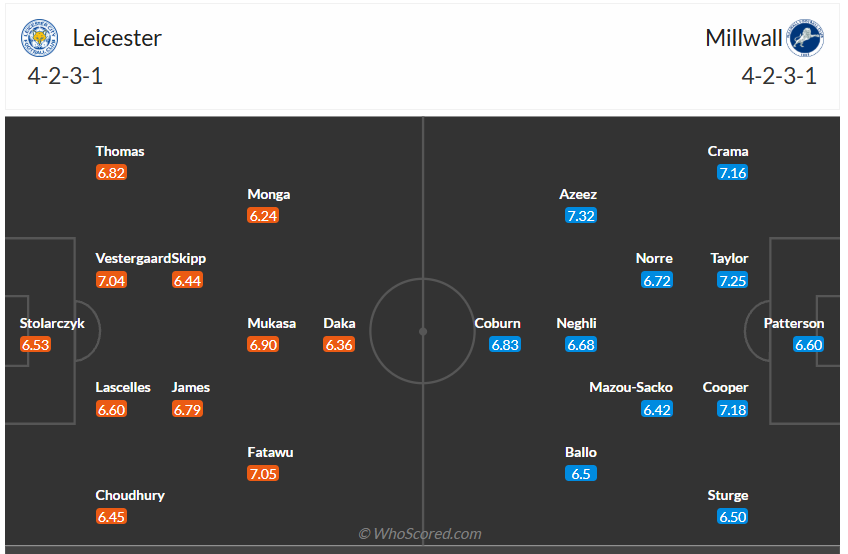The image size is (848, 554).
Task: Select Millwall defender Sturge
Action: [x=728, y=495]
